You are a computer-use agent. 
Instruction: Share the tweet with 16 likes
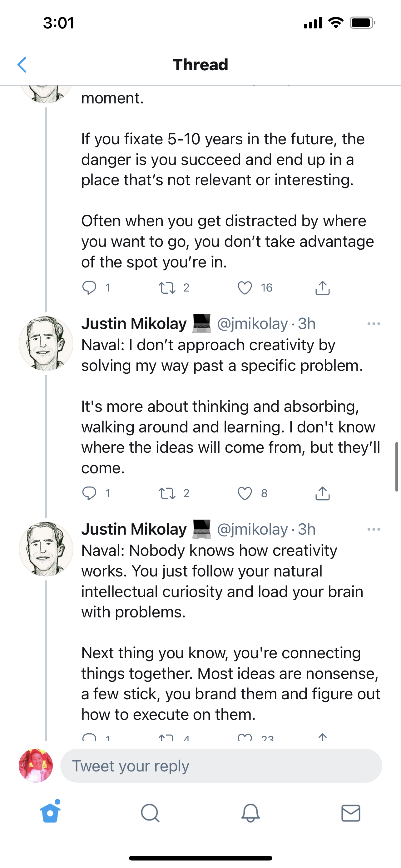pyautogui.click(x=322, y=288)
